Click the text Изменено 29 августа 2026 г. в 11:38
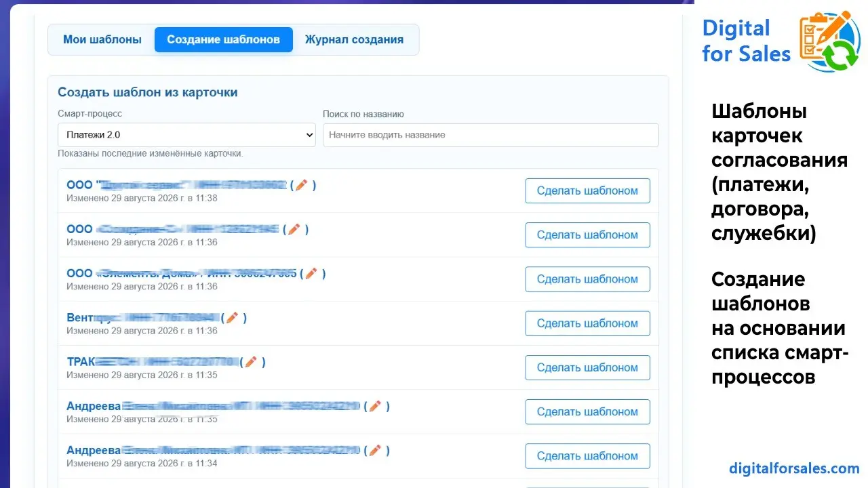868x488 pixels. (x=142, y=198)
